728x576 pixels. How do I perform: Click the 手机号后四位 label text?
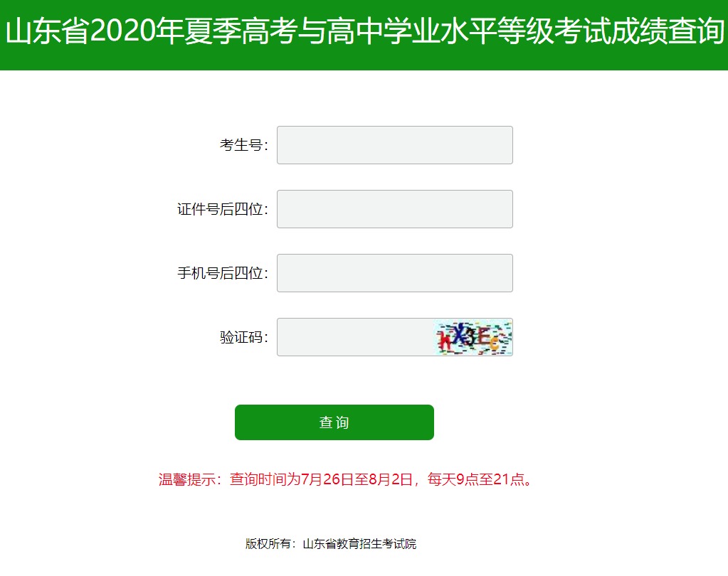coord(222,273)
